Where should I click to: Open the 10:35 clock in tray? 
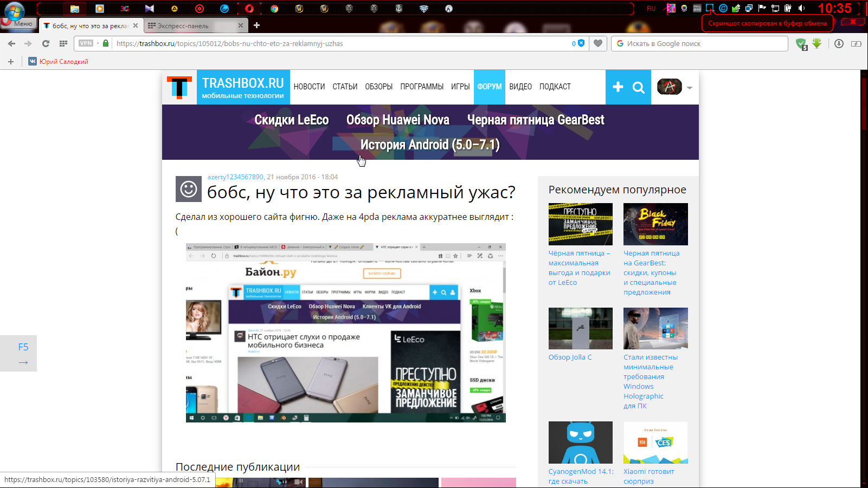tap(835, 8)
